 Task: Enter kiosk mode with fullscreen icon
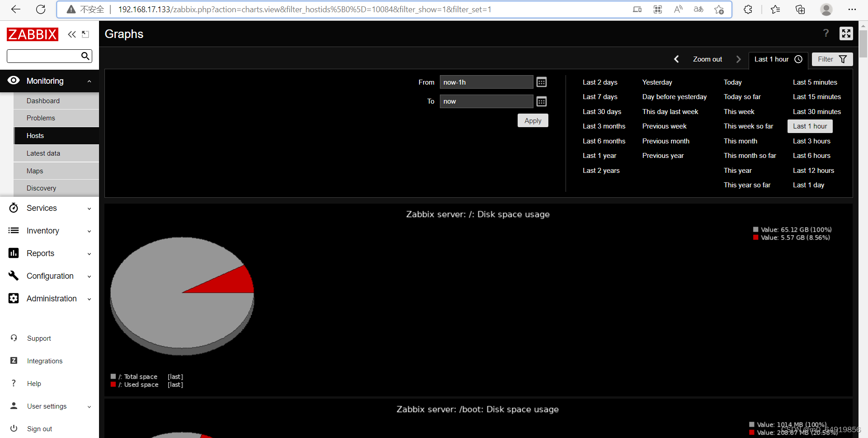[846, 33]
